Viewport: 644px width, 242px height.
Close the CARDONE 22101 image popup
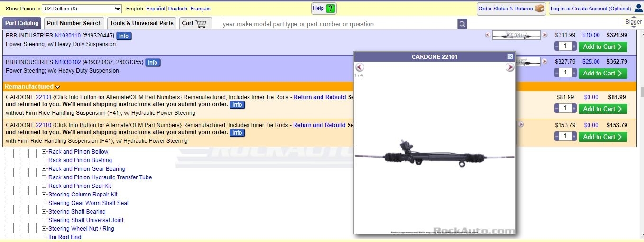pyautogui.click(x=510, y=56)
